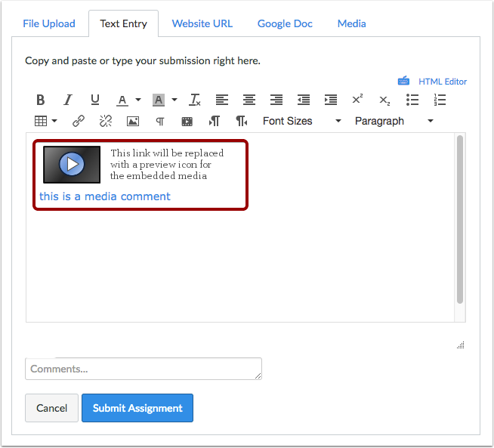Open text color dropdown arrow
The width and height of the screenshot is (494, 448).
coord(138,100)
